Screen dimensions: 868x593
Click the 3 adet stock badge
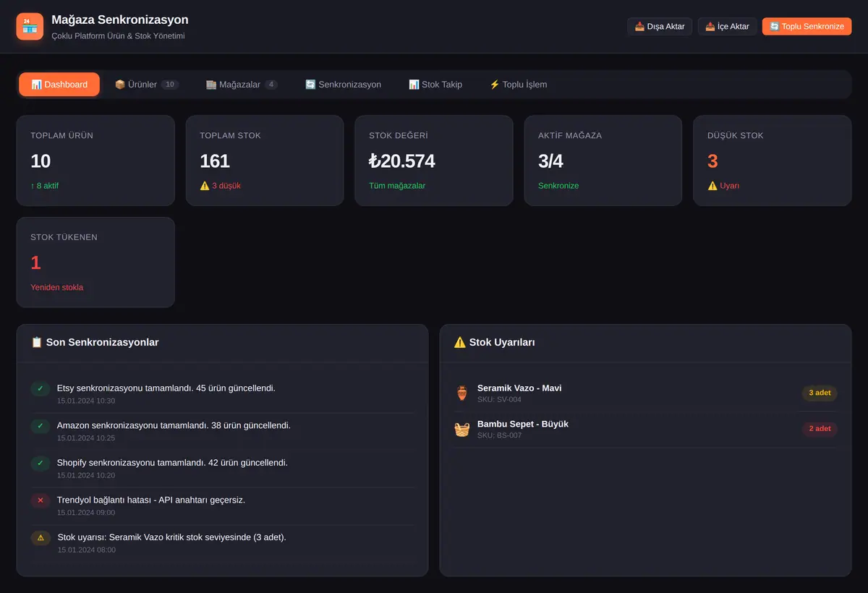pyautogui.click(x=820, y=393)
